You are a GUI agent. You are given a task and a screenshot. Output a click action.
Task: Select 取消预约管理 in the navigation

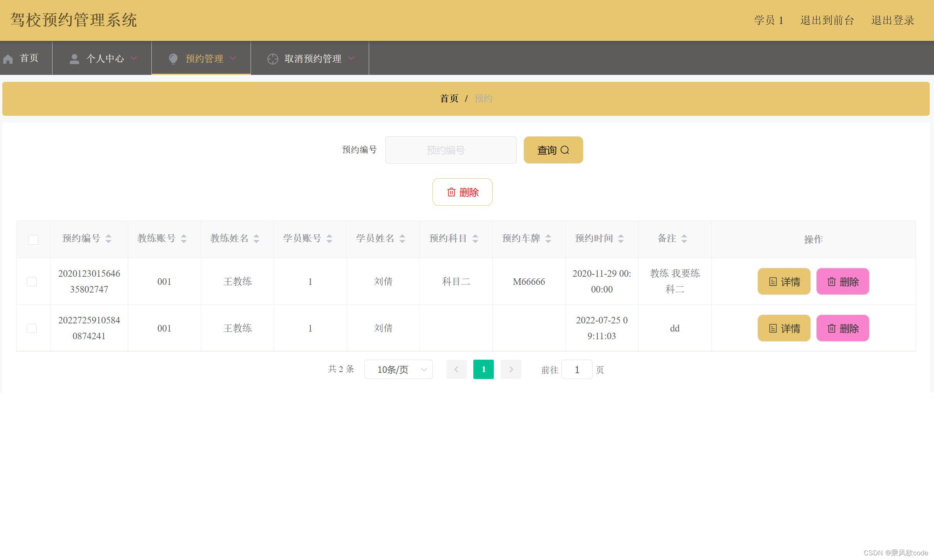313,58
